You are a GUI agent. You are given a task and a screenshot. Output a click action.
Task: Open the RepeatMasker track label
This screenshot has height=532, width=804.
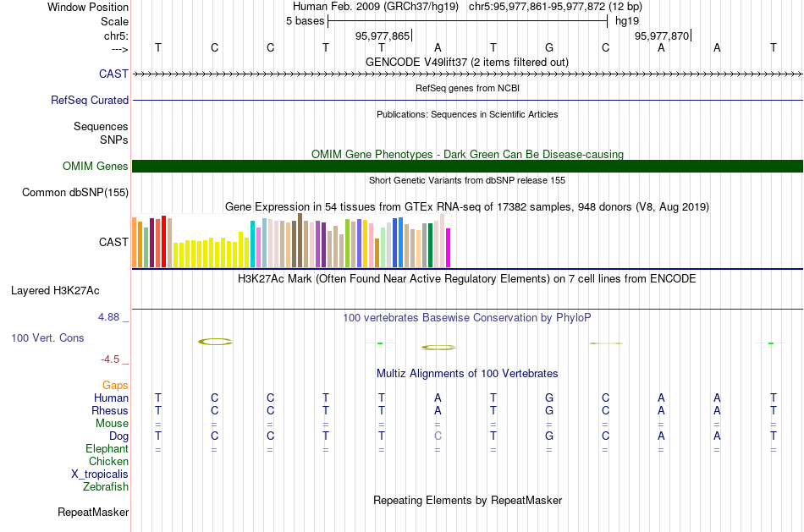pyautogui.click(x=93, y=512)
